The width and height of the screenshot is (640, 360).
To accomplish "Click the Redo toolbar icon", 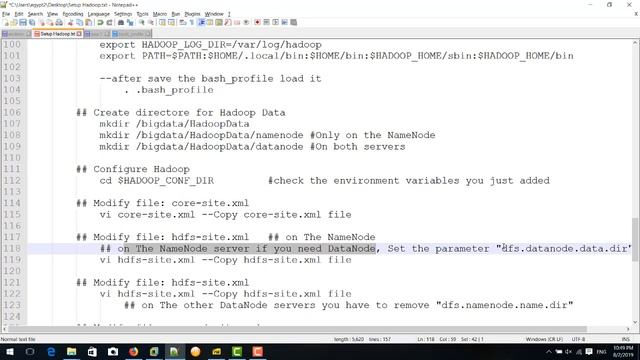I will point(109,22).
